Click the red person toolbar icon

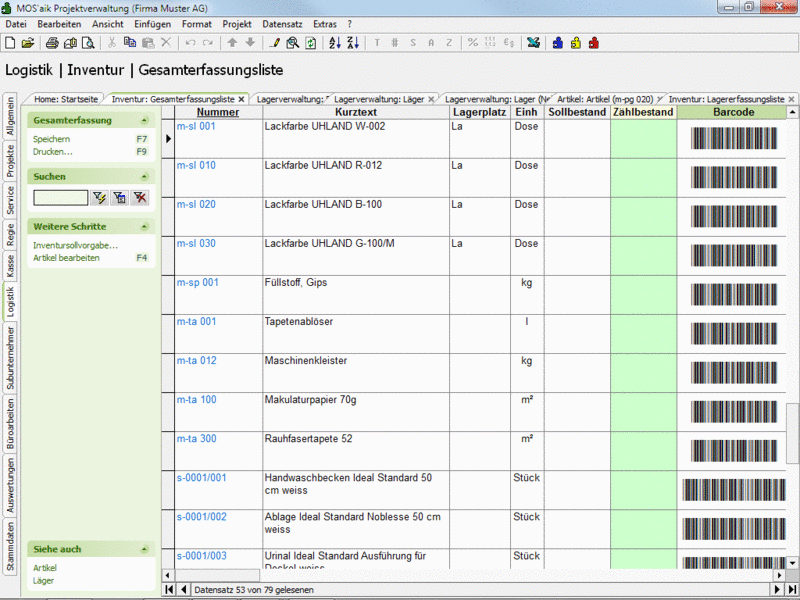coord(593,43)
